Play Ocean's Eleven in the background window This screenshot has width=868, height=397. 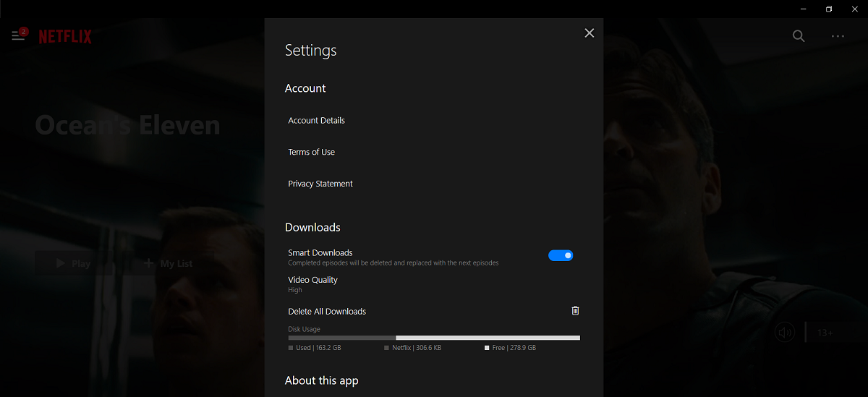point(74,264)
